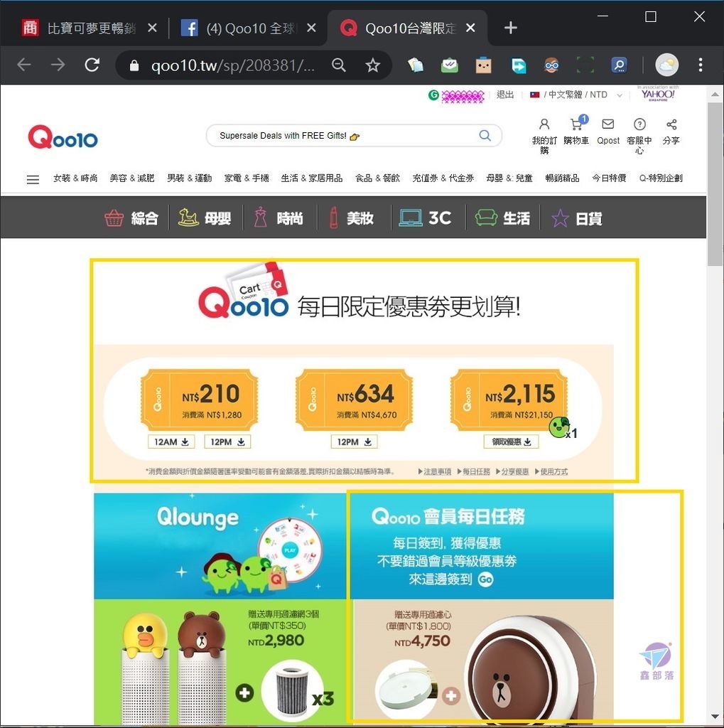
Task: Open 家電 & 手機 category menu
Action: (x=247, y=178)
